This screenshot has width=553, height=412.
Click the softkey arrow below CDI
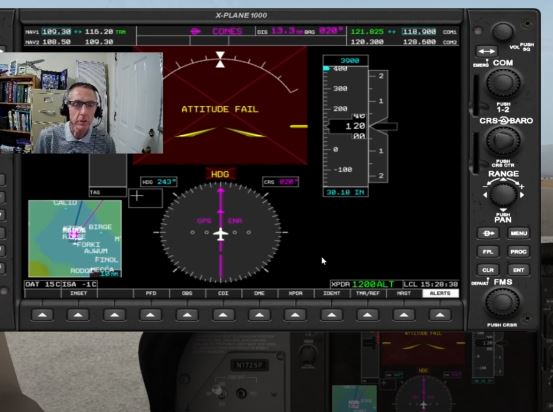223,315
